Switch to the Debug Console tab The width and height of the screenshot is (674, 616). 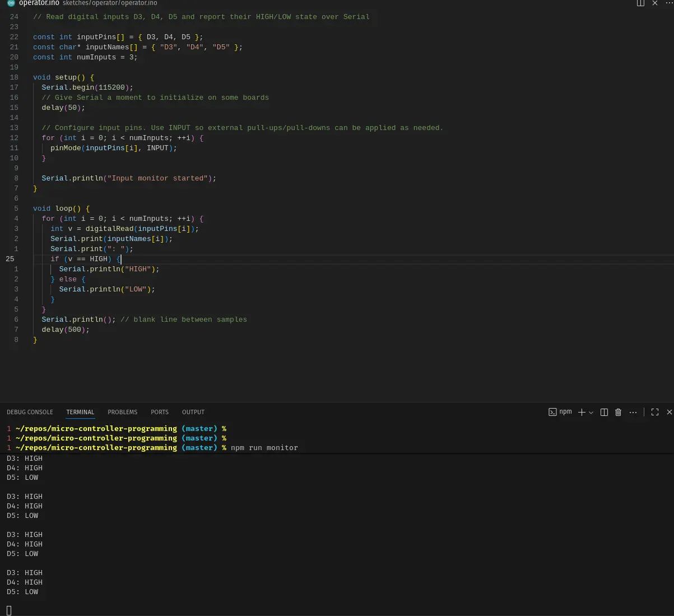30,412
